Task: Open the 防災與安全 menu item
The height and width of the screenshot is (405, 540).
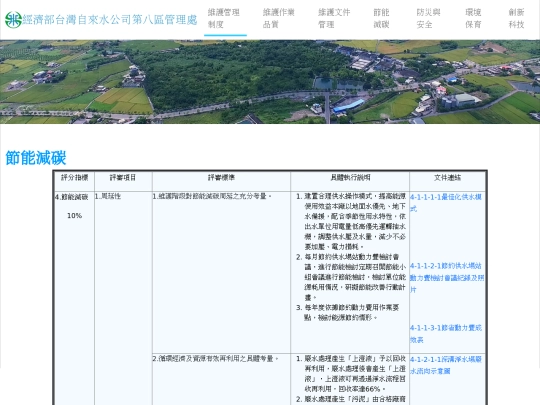Action: [428, 19]
